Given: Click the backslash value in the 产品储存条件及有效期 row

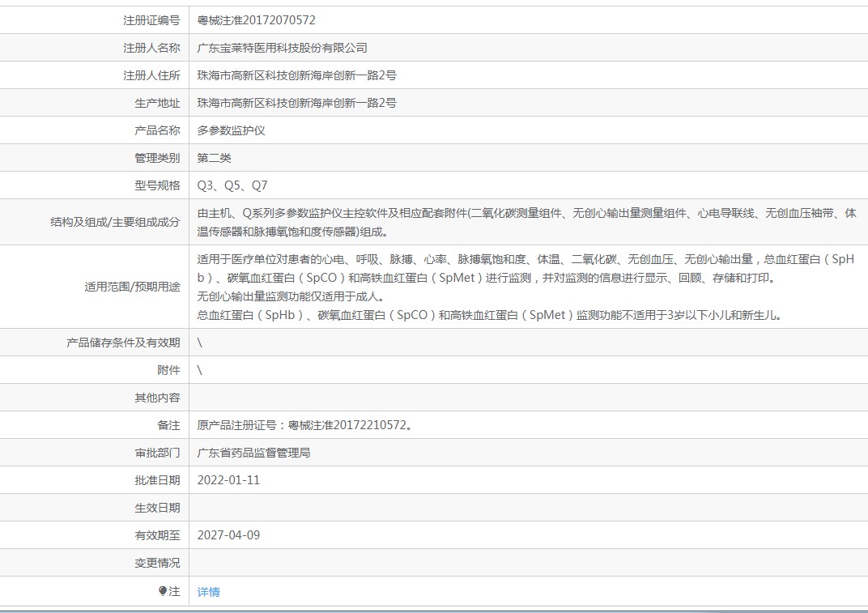Looking at the screenshot, I should [x=200, y=343].
